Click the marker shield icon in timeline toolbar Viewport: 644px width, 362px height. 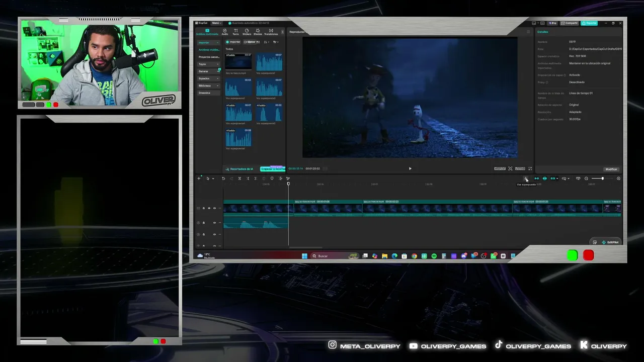pos(272,178)
